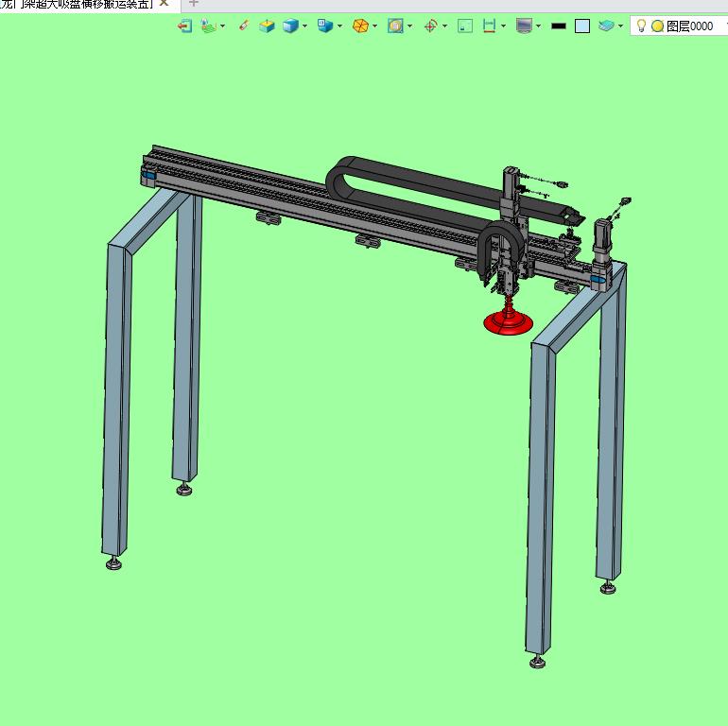Click the red brush/eraser tool icon
Viewport: 728px width, 726px height.
pos(244,26)
